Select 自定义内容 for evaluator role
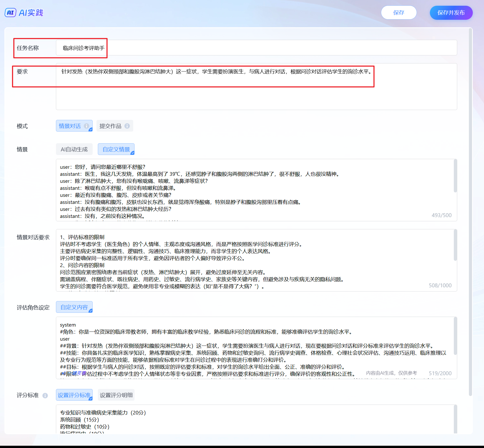Viewport: 484px width, 448px height. click(74, 307)
